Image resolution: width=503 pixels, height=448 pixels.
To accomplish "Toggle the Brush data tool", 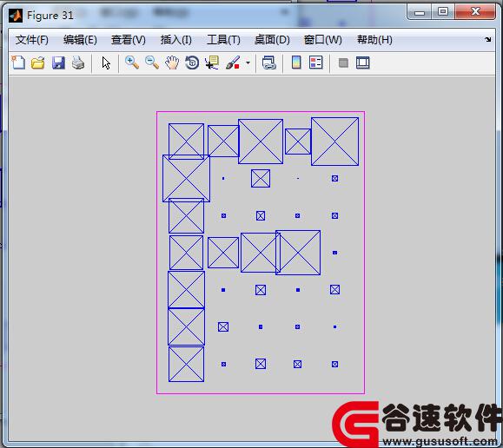I will coord(233,63).
